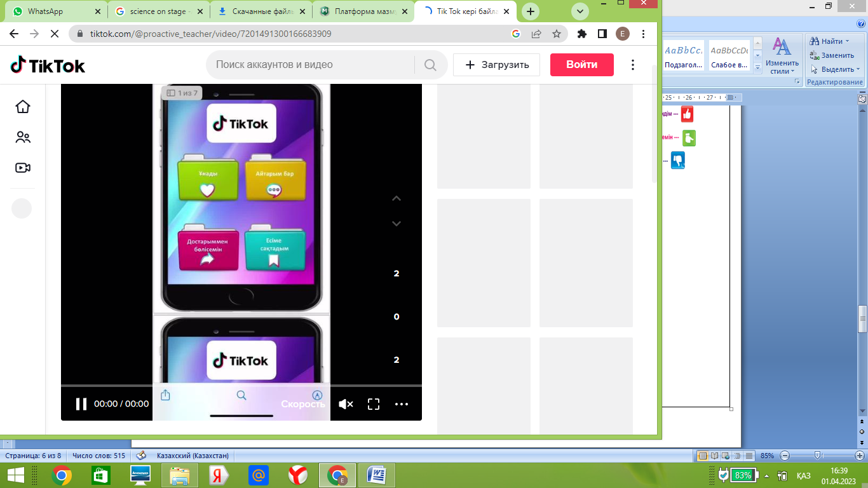Open Chrome profile avatar E

pyautogui.click(x=623, y=34)
